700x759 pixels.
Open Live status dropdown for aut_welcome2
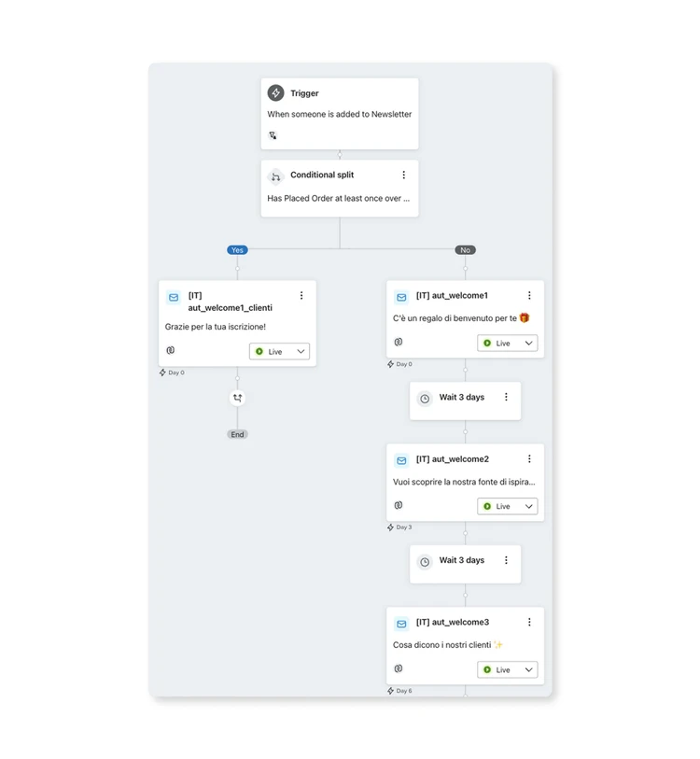tap(508, 507)
